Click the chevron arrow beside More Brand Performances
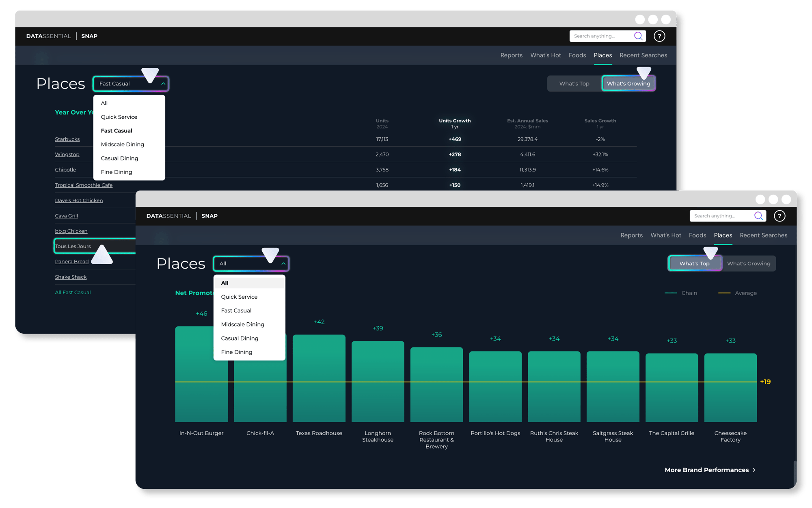The height and width of the screenshot is (508, 812). pyautogui.click(x=754, y=470)
